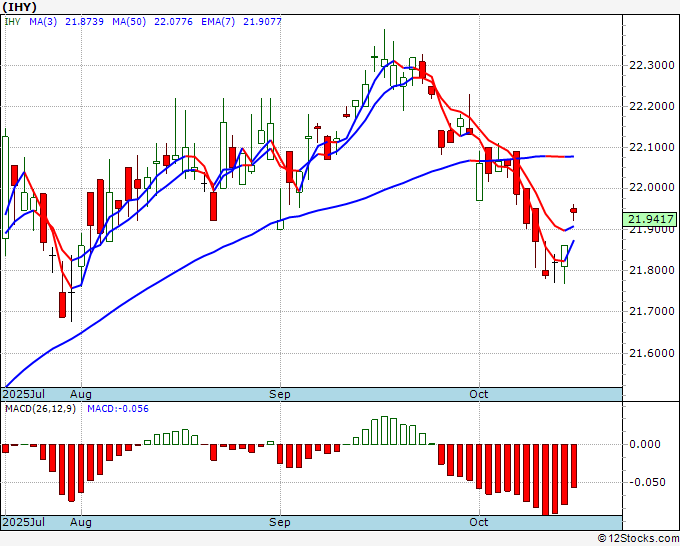Image resolution: width=680 pixels, height=546 pixels.
Task: Click Sep on the MACD date axis
Action: coord(280,522)
